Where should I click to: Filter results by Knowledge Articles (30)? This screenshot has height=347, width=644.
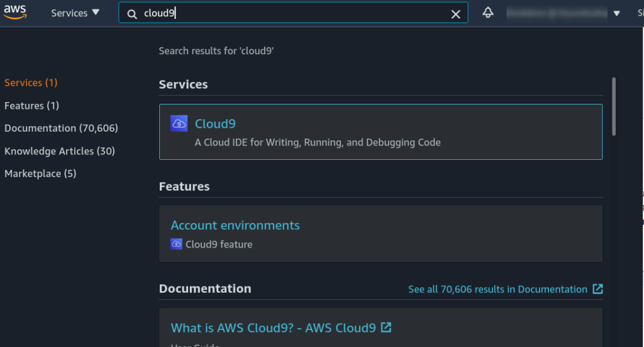[x=60, y=151]
